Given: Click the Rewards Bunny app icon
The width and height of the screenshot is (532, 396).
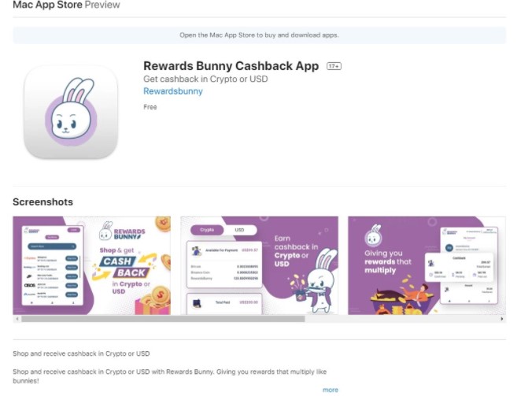Looking at the screenshot, I should point(71,113).
